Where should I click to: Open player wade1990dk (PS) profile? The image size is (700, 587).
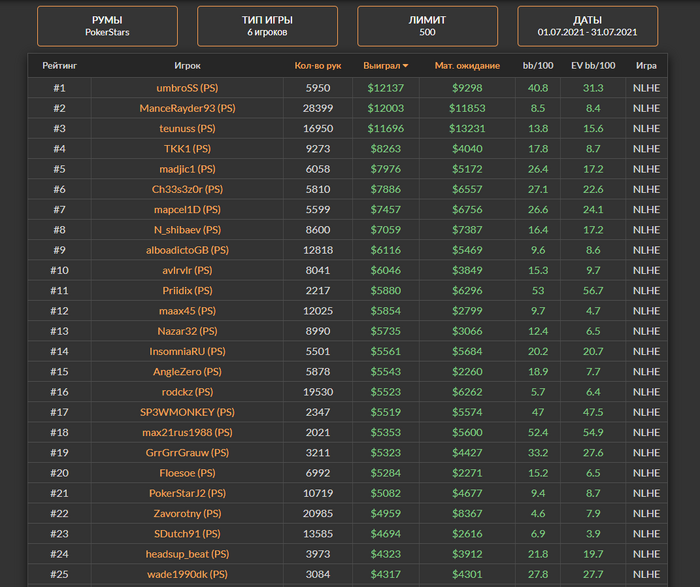187,574
